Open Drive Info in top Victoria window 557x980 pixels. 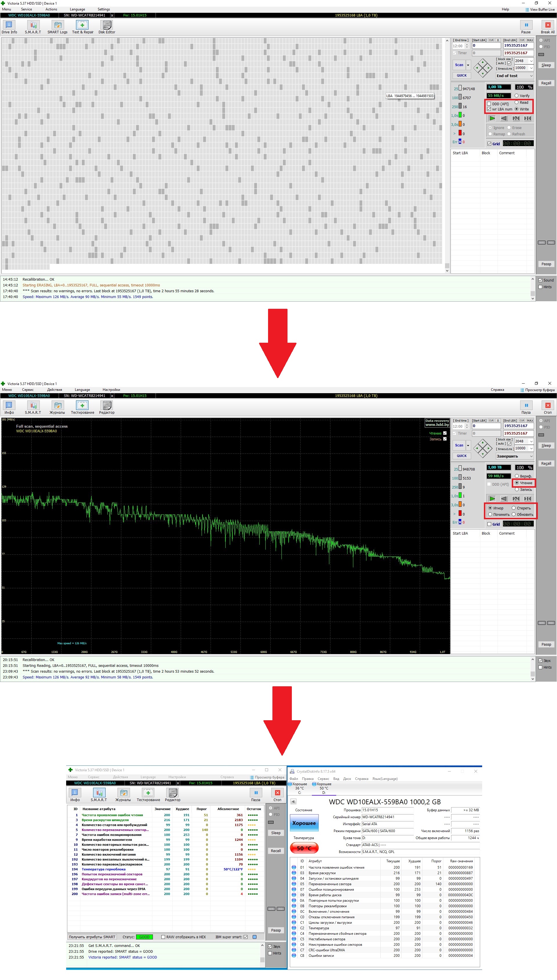pyautogui.click(x=9, y=25)
